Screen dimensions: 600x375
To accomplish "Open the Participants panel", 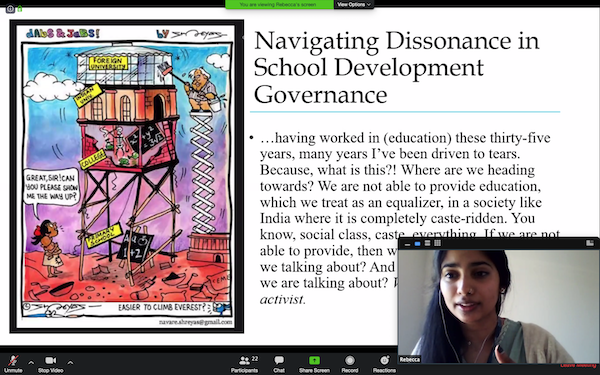I will pos(244,364).
